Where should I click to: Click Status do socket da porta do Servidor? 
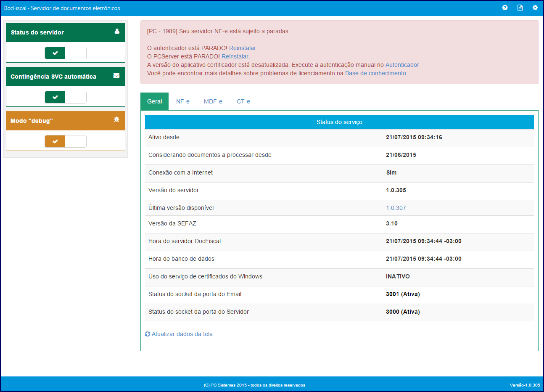[198, 312]
